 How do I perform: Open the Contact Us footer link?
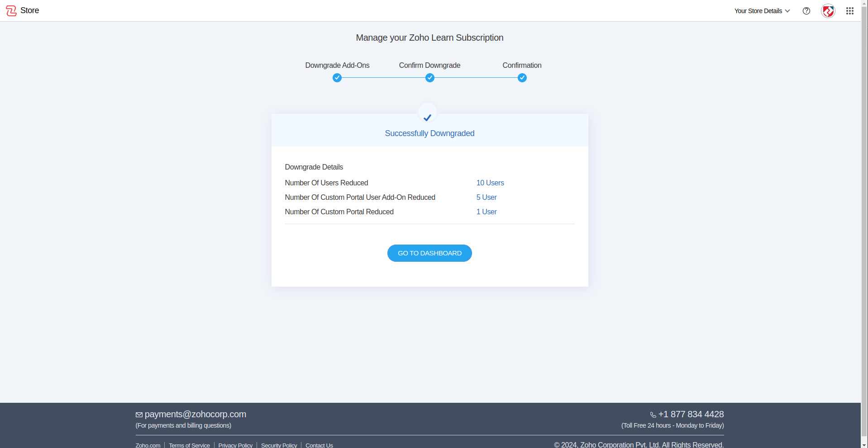point(319,445)
